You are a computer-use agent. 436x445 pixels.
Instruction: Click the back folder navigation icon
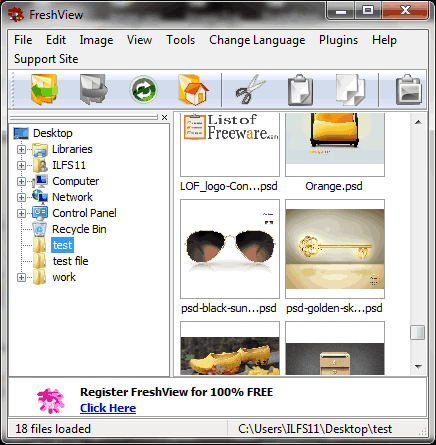pos(44,89)
